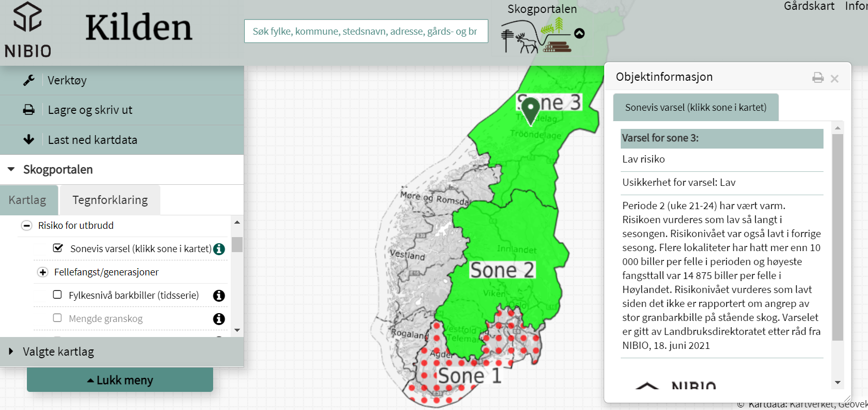Viewport: 868px width, 410px height.
Task: Expand the Valgte kartlag section
Action: 122,352
